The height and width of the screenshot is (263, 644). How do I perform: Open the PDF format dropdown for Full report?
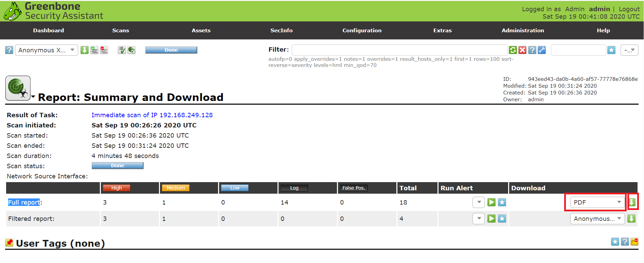pos(597,202)
